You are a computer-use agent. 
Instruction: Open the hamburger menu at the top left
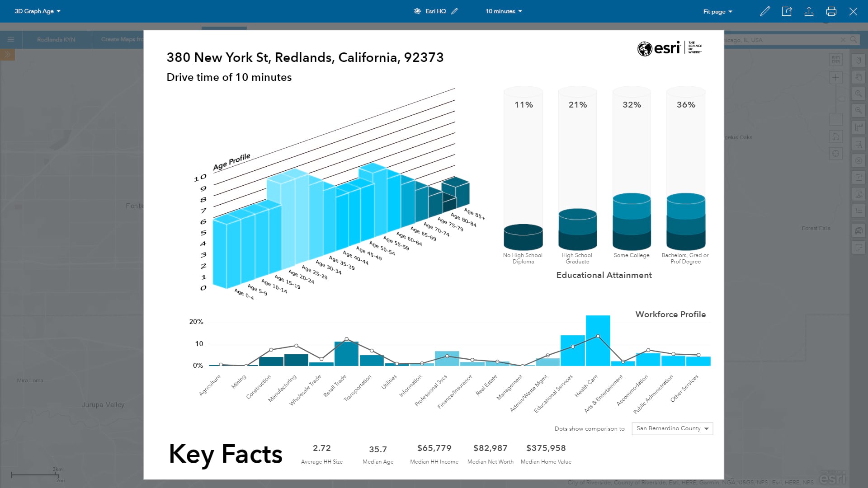point(11,39)
